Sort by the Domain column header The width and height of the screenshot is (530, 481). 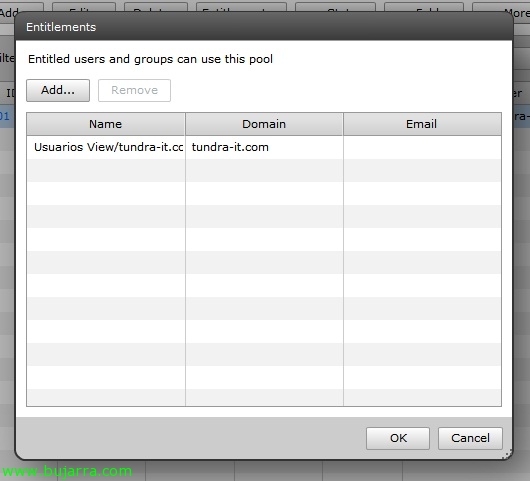point(264,124)
